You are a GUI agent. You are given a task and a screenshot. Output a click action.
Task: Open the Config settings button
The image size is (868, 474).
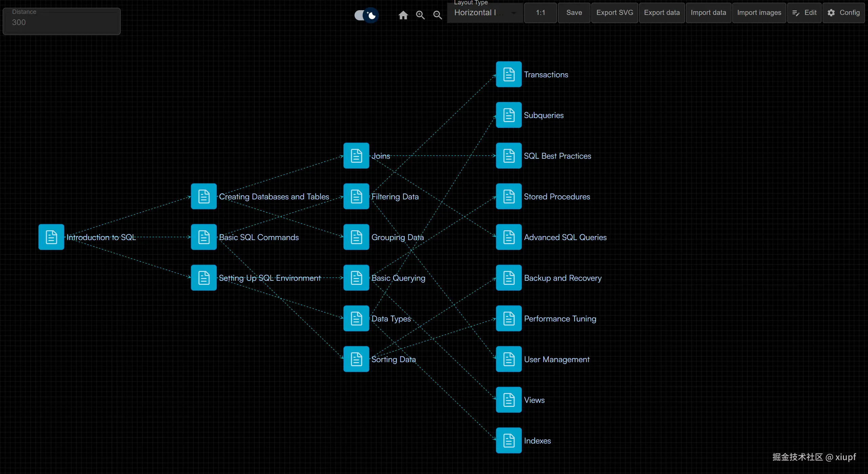point(844,13)
